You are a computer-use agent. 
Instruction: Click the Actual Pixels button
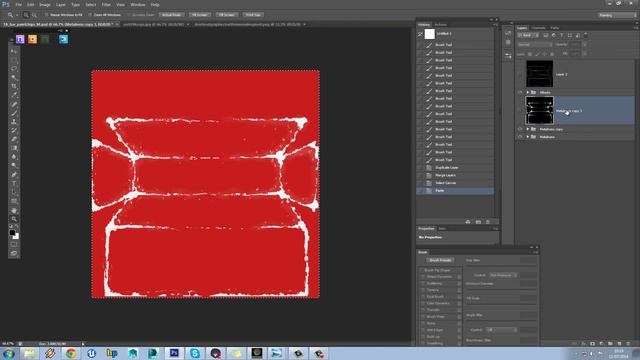pyautogui.click(x=171, y=15)
